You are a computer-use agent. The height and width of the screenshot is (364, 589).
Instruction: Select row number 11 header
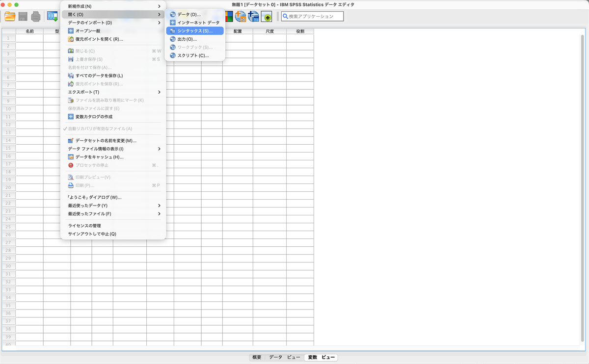pos(9,117)
